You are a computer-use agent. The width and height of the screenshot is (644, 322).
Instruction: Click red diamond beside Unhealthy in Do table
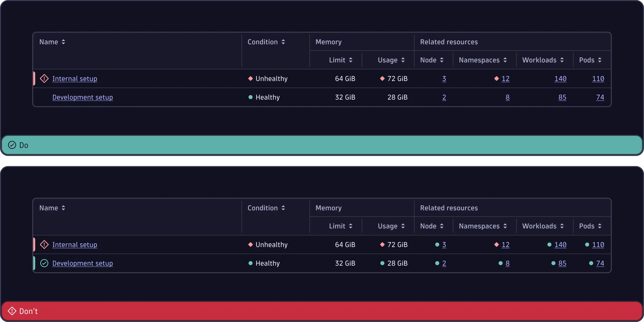pyautogui.click(x=251, y=78)
